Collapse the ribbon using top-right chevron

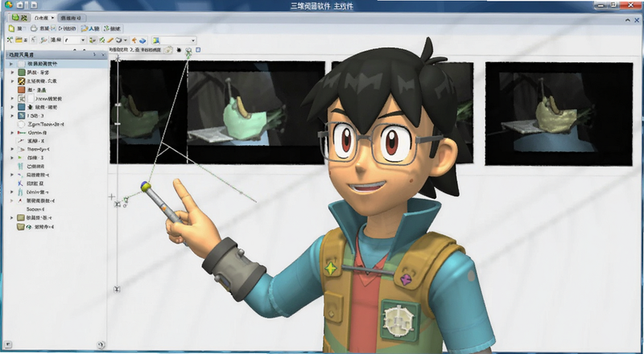(x=628, y=20)
